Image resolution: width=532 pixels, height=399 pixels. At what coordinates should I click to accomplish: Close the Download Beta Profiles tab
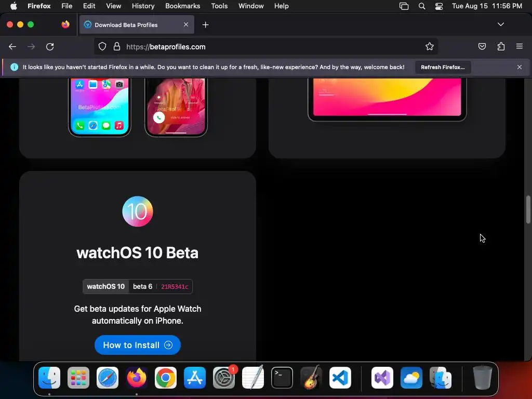186,24
